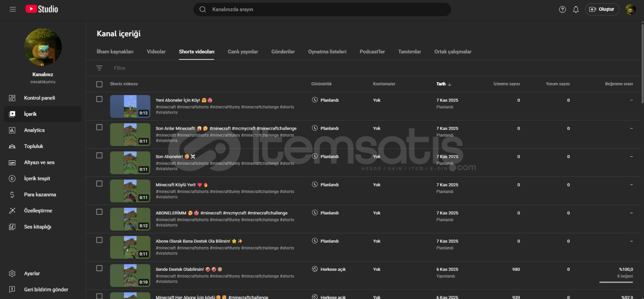Open 'Minecraft Köylü Yeri!' video title

[175, 185]
